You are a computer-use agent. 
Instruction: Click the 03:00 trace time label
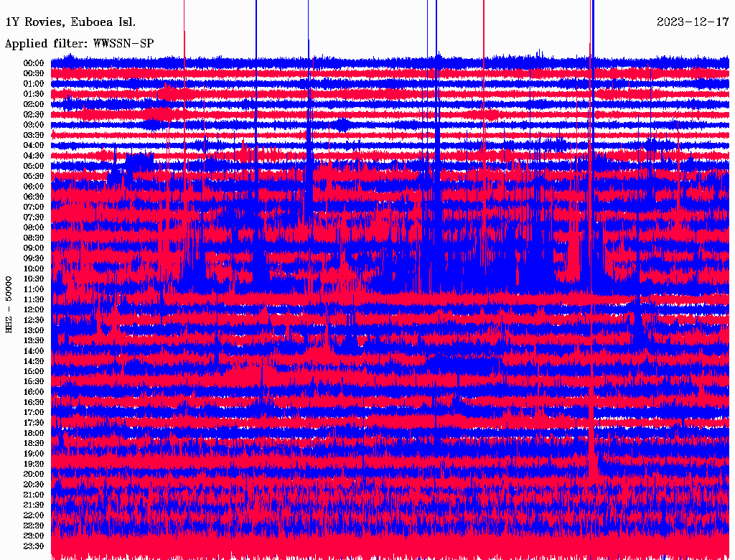(34, 125)
